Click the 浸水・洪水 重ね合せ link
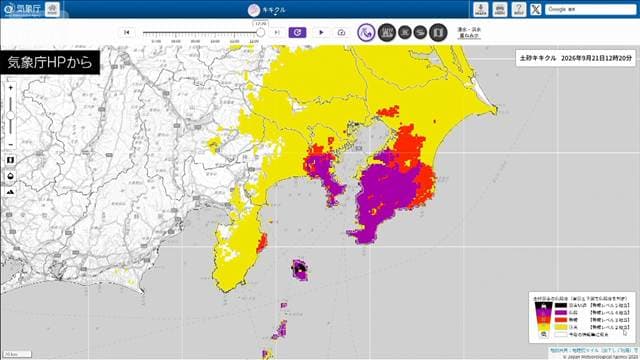This screenshot has height=360, width=640. click(469, 33)
